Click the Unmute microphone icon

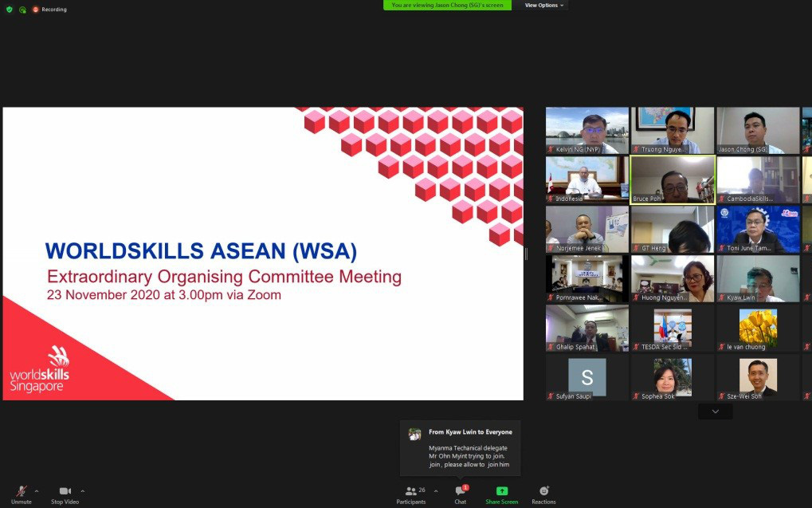click(x=22, y=490)
